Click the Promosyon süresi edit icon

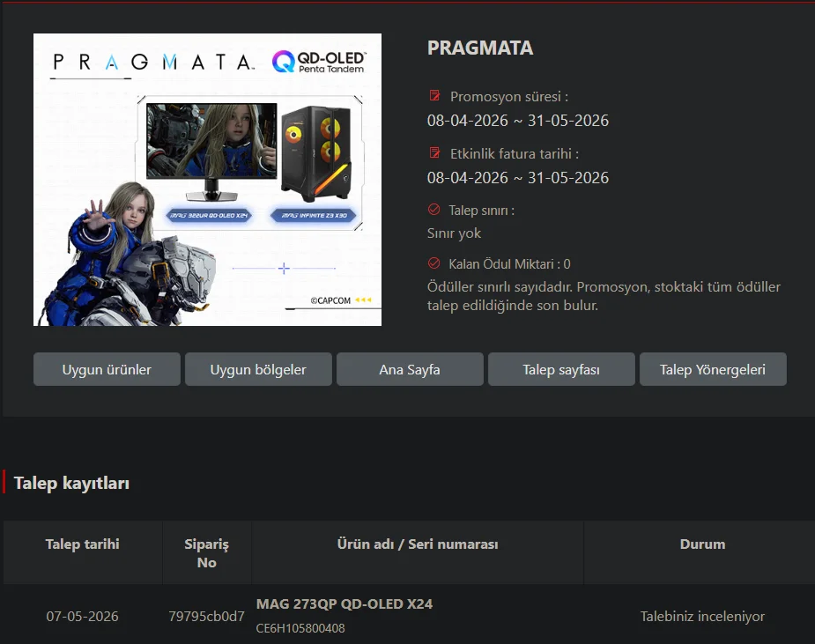[x=434, y=96]
